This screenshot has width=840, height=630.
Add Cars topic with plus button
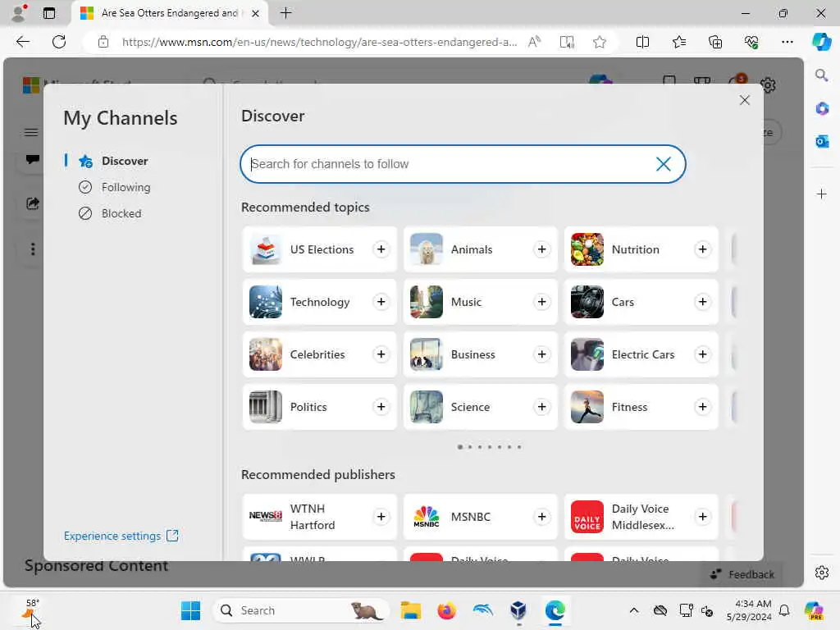(702, 302)
